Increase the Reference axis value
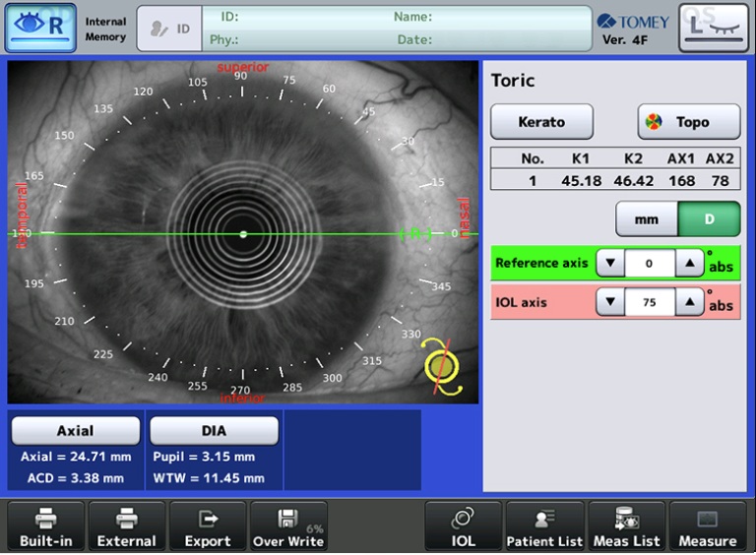Image resolution: width=756 pixels, height=555 pixels. pos(690,263)
